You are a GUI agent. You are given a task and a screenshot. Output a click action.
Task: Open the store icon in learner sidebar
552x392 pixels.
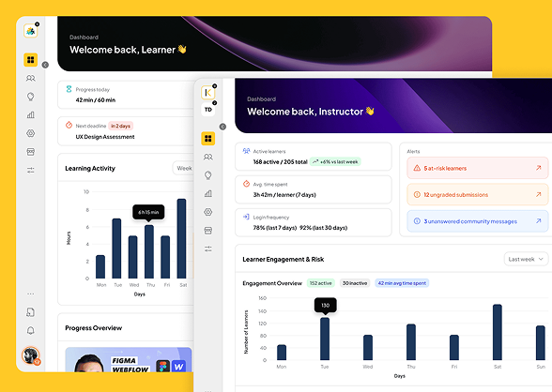(x=31, y=152)
